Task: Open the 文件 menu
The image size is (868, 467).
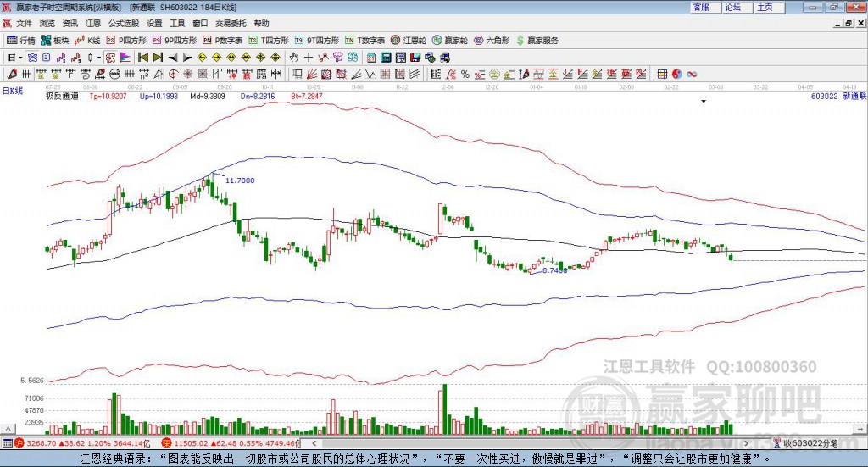Action: [x=24, y=23]
